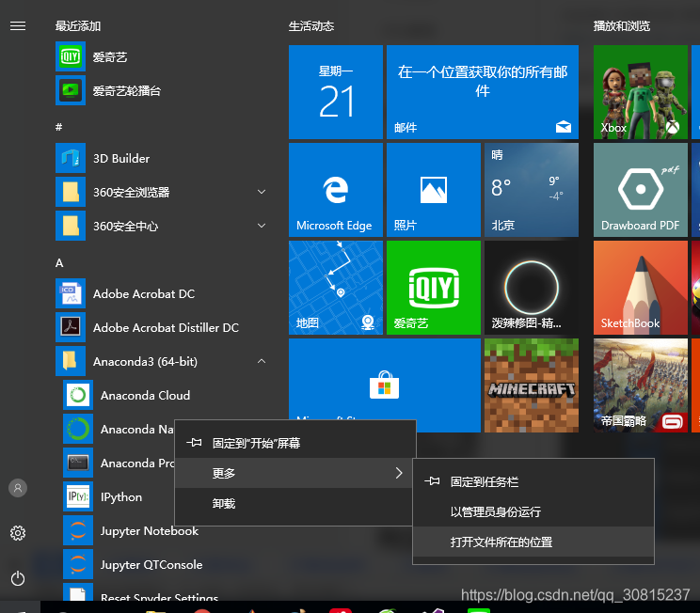Open the Xbox tile
This screenshot has height=613, width=700.
point(641,92)
